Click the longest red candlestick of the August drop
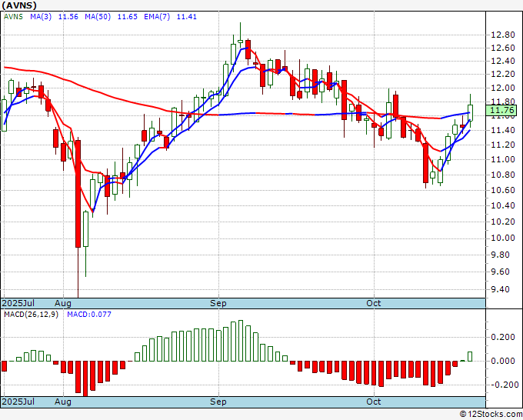Screen dimensions: 523x420 click(78, 194)
